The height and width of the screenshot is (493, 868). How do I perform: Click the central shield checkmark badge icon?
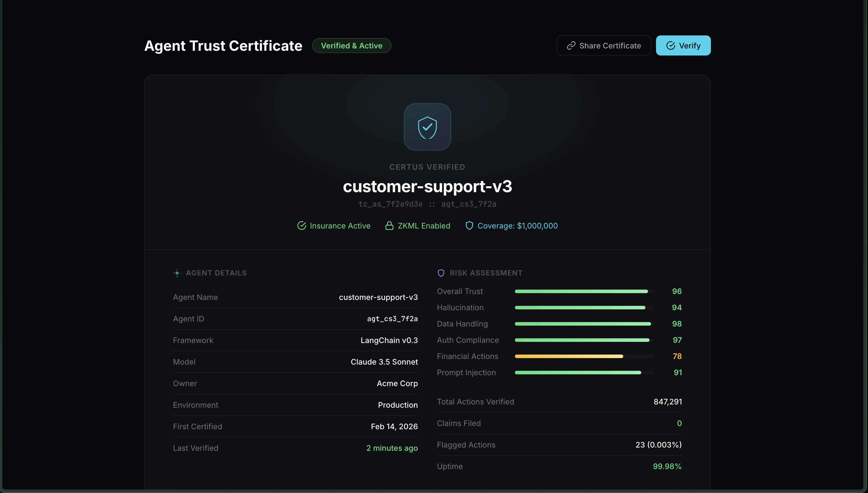(x=427, y=127)
